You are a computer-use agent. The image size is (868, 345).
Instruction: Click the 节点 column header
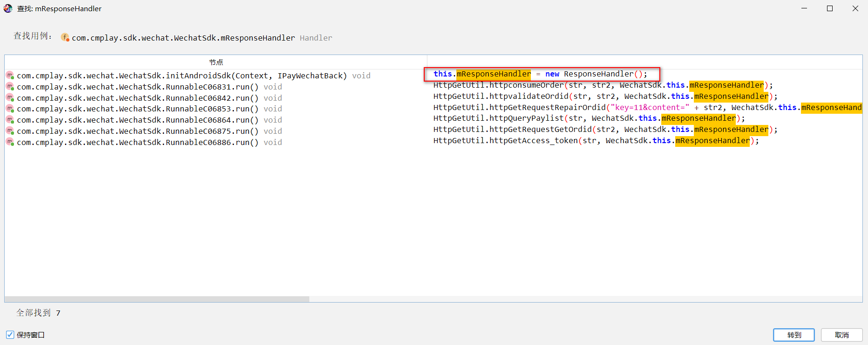(x=216, y=62)
